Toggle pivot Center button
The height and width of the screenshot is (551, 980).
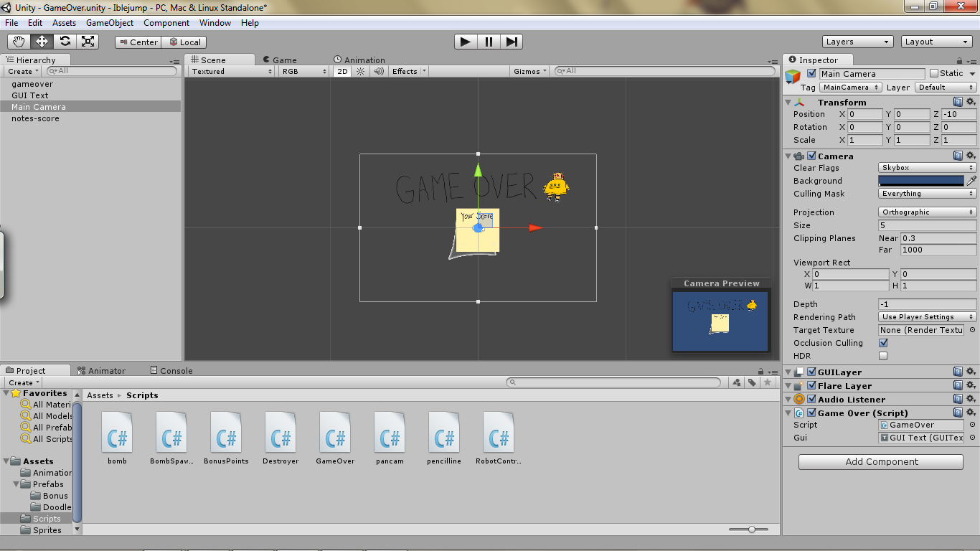coord(138,42)
